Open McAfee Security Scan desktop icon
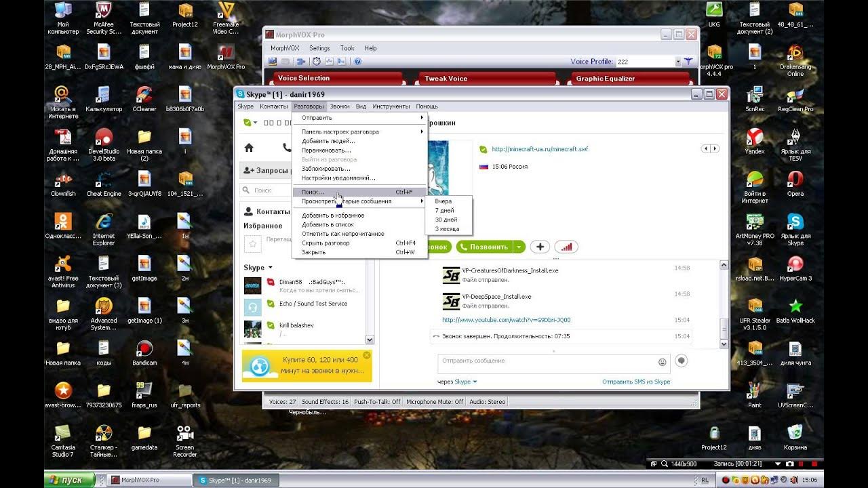 104,18
